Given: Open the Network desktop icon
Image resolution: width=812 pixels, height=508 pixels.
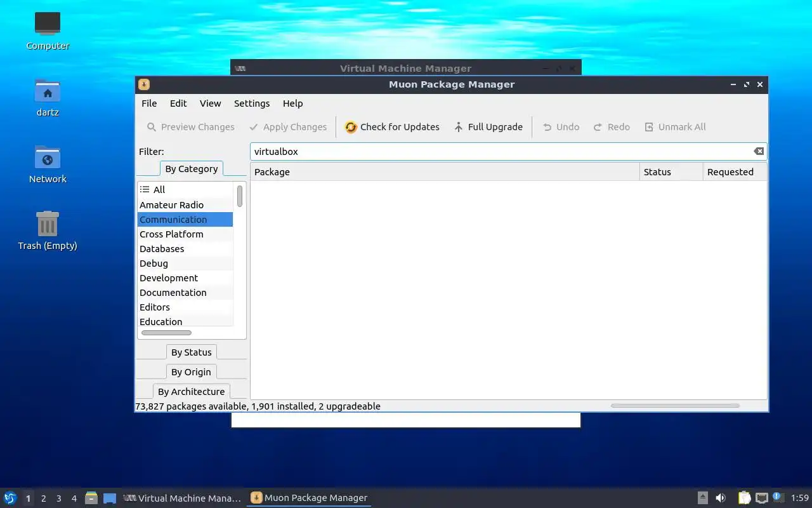Looking at the screenshot, I should coord(48,164).
